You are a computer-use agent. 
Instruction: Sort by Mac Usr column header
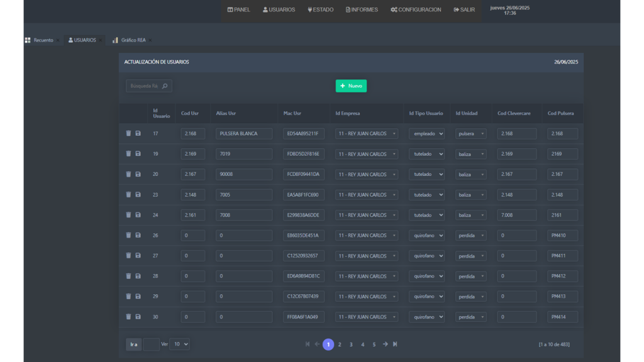(292, 113)
